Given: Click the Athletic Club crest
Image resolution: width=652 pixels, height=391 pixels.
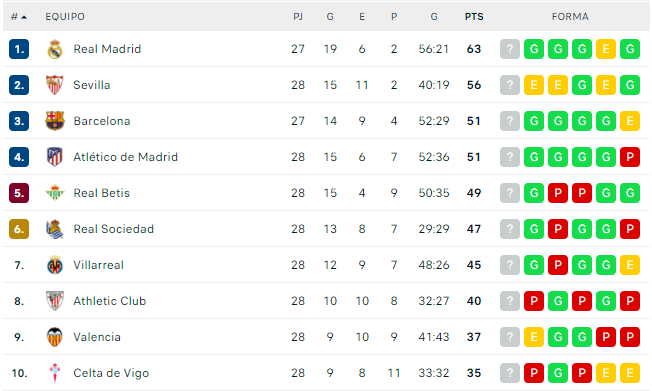Looking at the screenshot, I should point(54,301).
